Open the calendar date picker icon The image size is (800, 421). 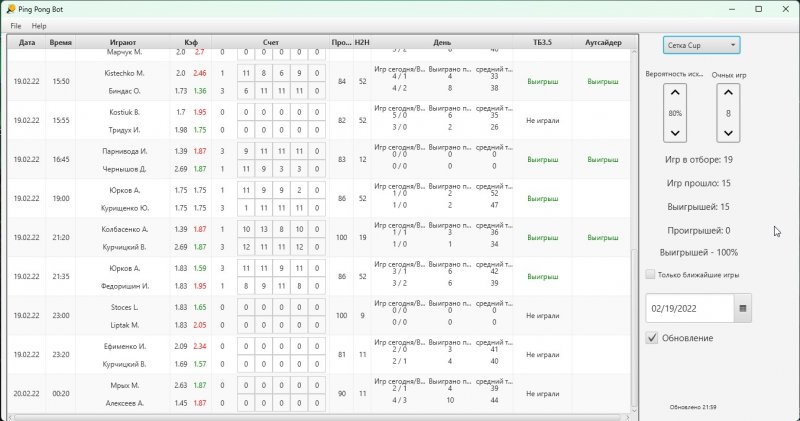(742, 309)
